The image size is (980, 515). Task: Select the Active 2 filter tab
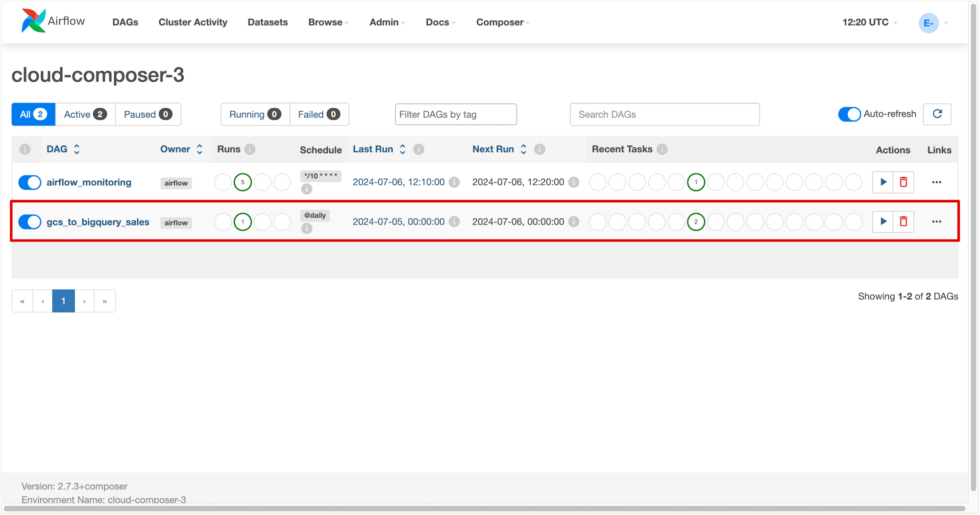(x=85, y=114)
